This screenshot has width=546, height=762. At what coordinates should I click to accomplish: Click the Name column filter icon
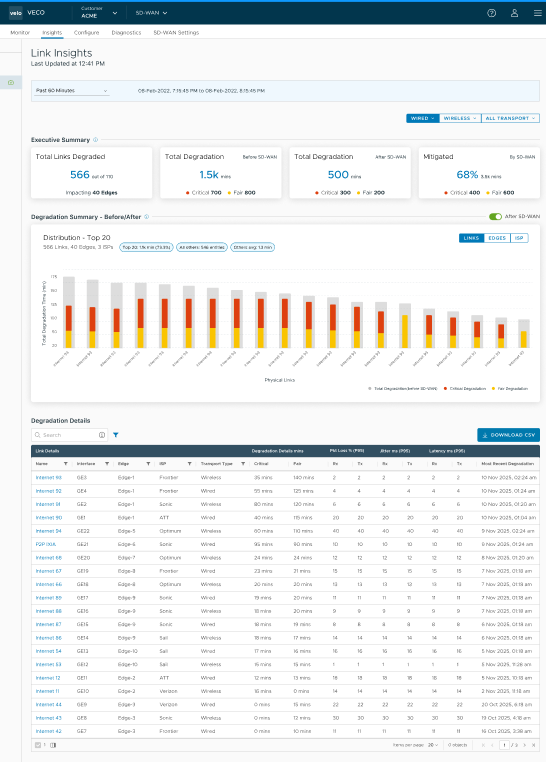(x=66, y=464)
